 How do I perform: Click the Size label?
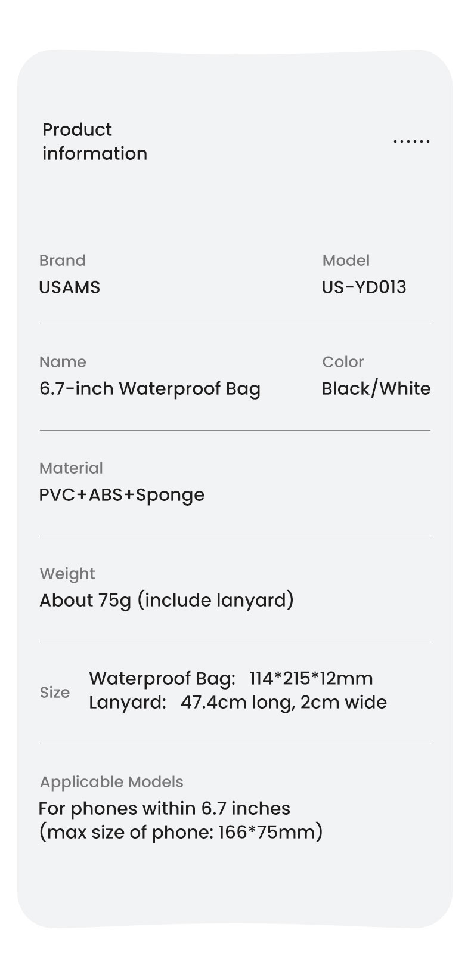[55, 693]
